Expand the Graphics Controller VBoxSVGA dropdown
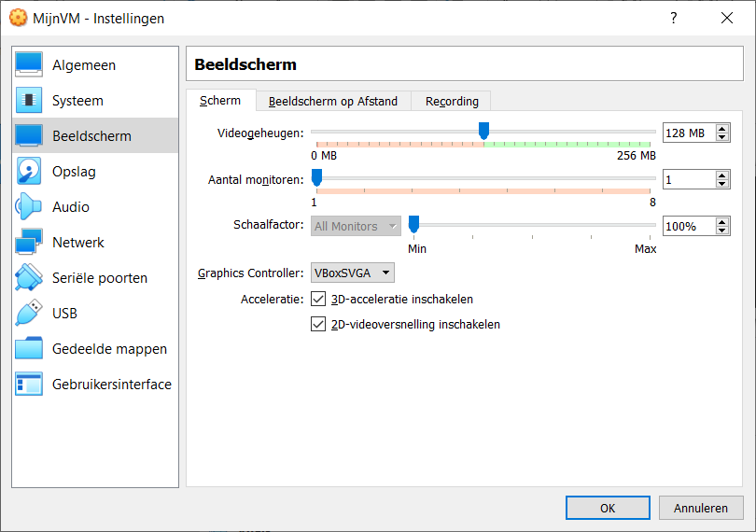The height and width of the screenshot is (532, 756). [353, 273]
